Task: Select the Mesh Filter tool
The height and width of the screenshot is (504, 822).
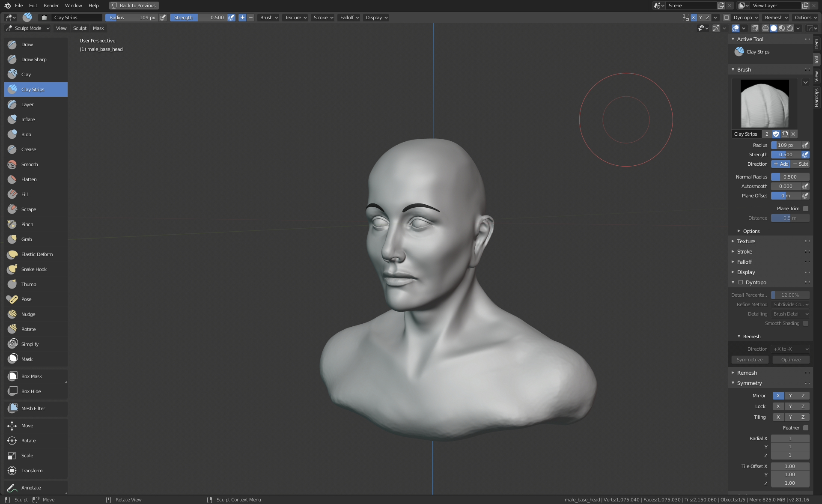Action: coord(33,409)
